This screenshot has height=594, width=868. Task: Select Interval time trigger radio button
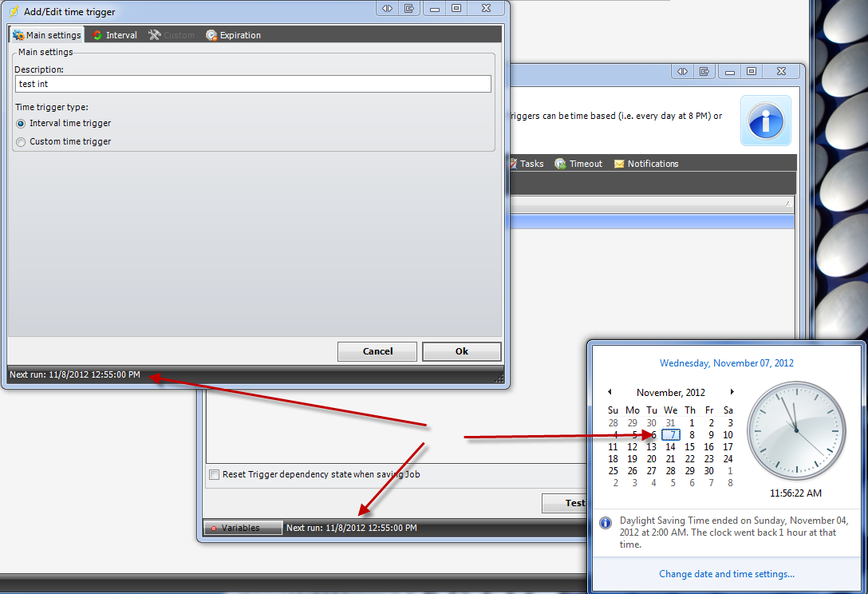[21, 124]
